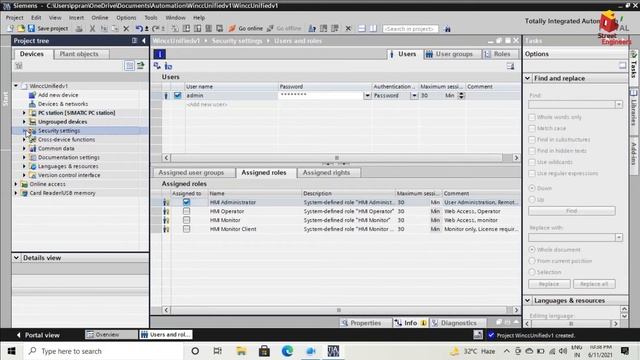This screenshot has height=360, width=640.
Task: Open Assigned rights tab
Action: 327,173
